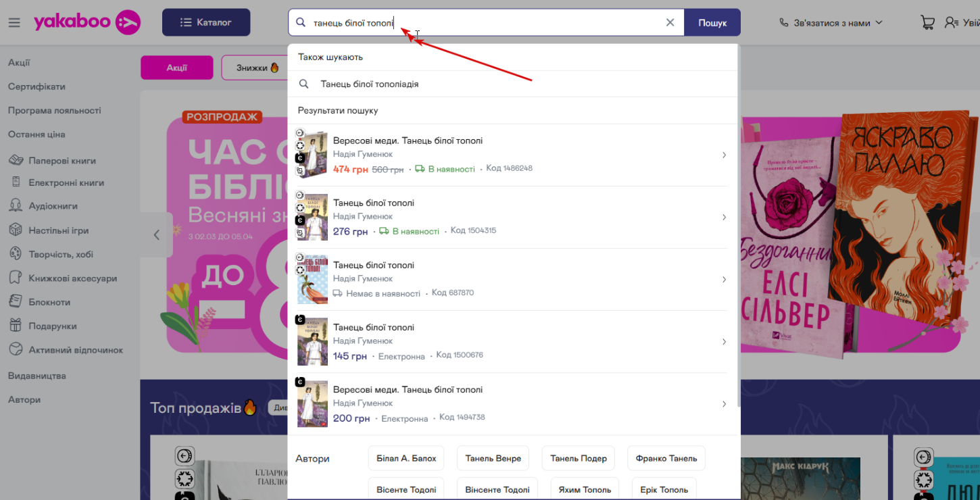Click the Активний відпочинок ball icon

(x=16, y=350)
